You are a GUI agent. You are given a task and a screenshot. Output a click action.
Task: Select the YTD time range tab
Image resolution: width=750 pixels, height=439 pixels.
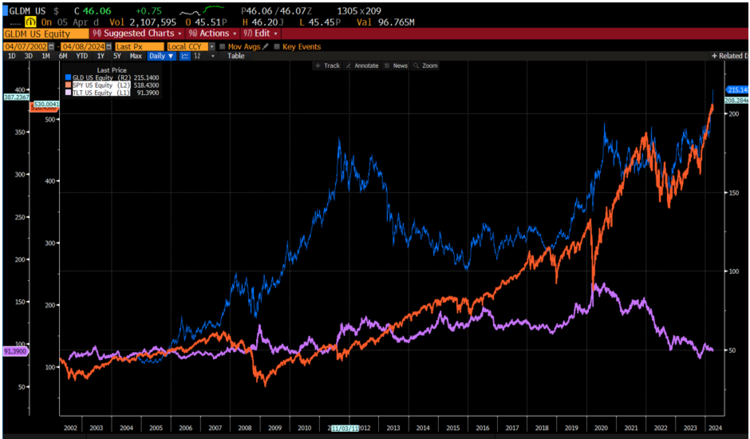84,56
